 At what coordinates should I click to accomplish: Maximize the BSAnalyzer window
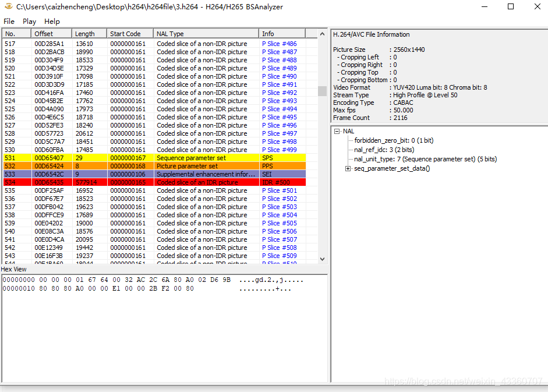[x=511, y=6]
